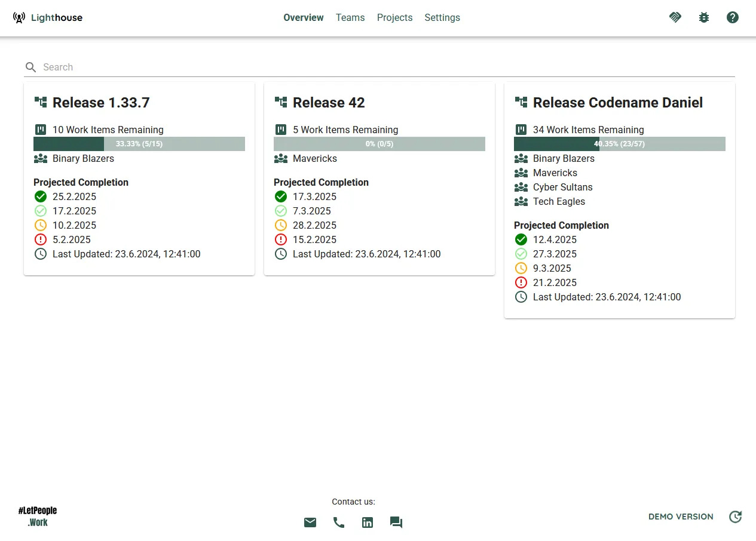
Task: Click the update clock icon beside Demo Version
Action: coord(736,517)
